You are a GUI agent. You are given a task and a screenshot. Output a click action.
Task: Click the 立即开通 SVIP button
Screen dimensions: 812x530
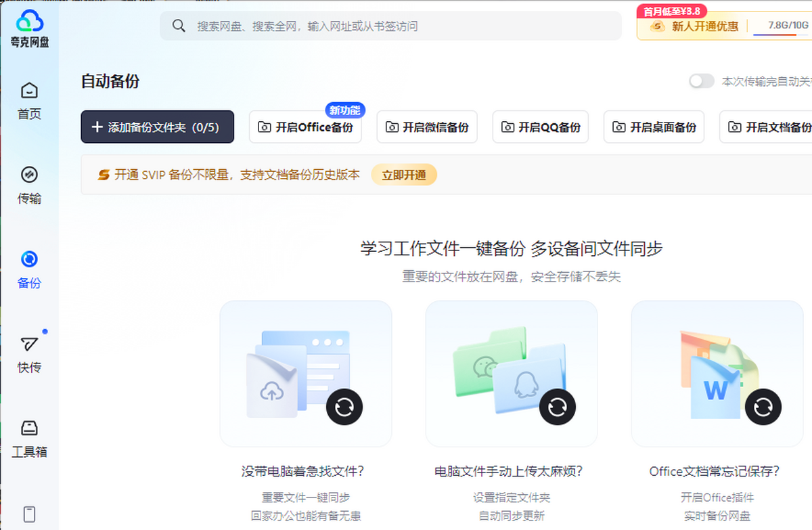click(404, 175)
